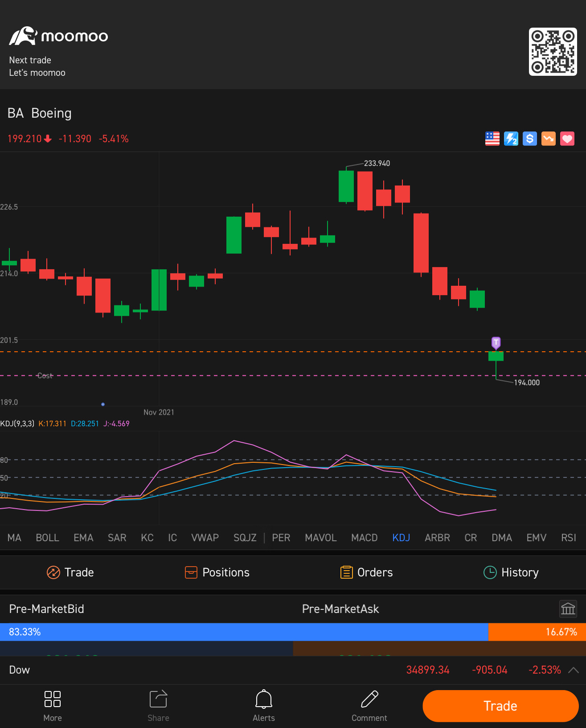Viewport: 586px width, 728px height.
Task: Tap the current price 199.210
Action: (25, 139)
